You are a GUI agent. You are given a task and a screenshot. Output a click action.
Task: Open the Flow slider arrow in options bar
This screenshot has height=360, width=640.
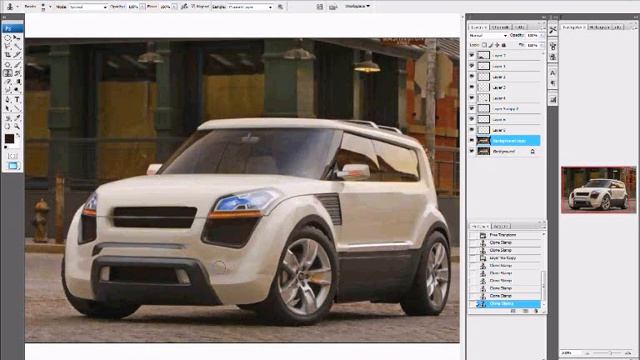coord(174,7)
